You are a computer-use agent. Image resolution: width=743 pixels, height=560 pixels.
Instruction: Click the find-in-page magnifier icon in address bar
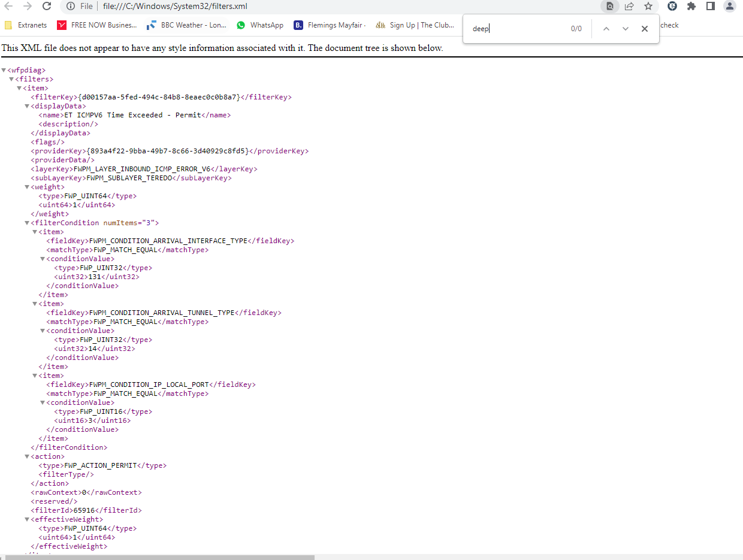tap(610, 7)
